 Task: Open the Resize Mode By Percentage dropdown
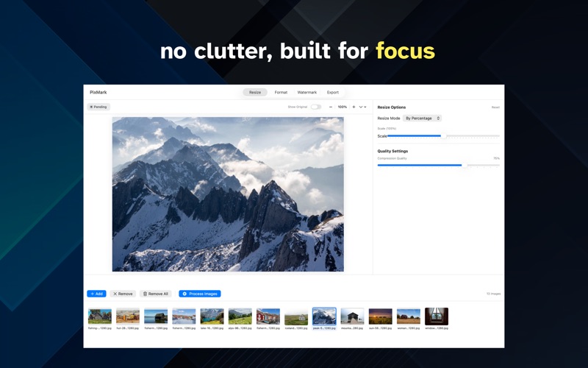pos(422,118)
